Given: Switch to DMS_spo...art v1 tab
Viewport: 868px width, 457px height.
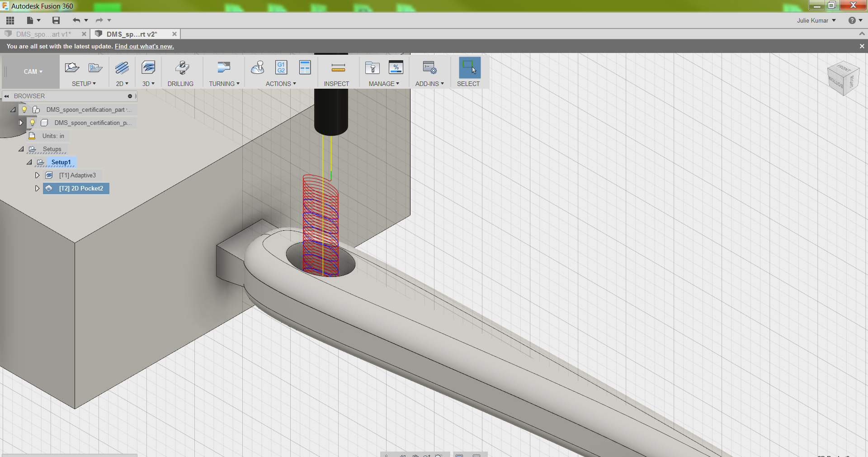Looking at the screenshot, I should [43, 34].
